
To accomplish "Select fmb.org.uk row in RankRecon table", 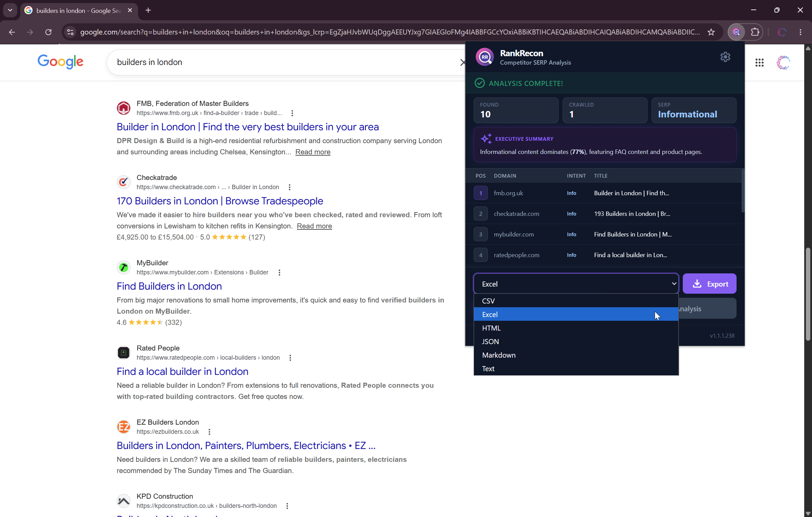I will pyautogui.click(x=603, y=193).
